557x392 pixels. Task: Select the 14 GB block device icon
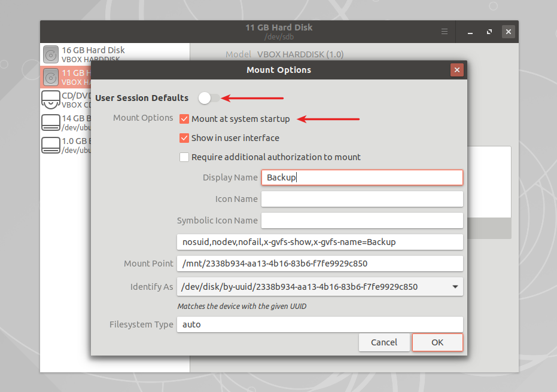50,122
